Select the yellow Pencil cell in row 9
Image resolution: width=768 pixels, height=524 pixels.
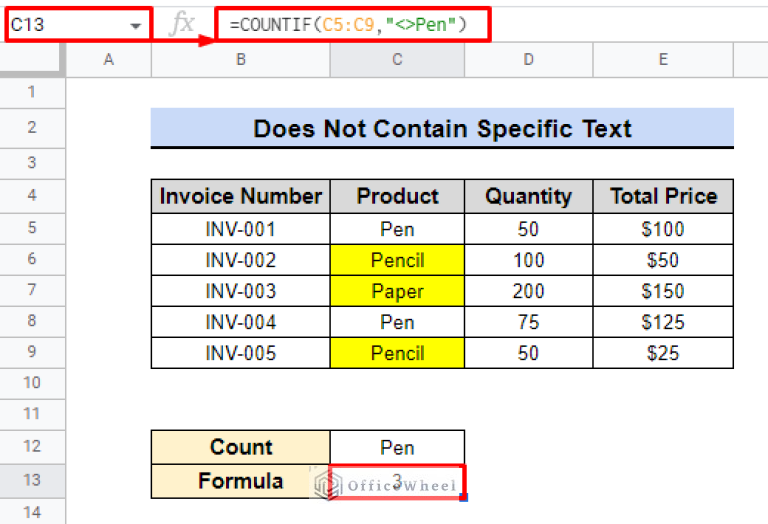click(x=397, y=353)
